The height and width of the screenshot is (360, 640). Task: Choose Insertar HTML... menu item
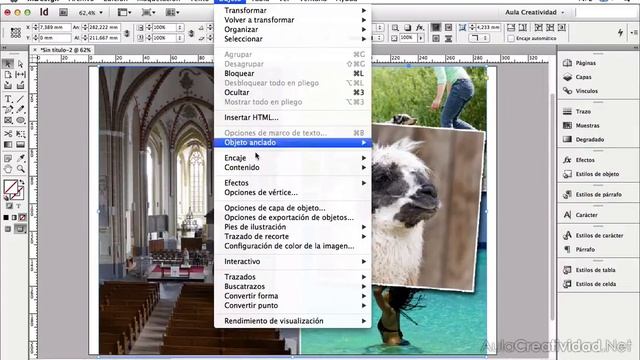pos(293,117)
